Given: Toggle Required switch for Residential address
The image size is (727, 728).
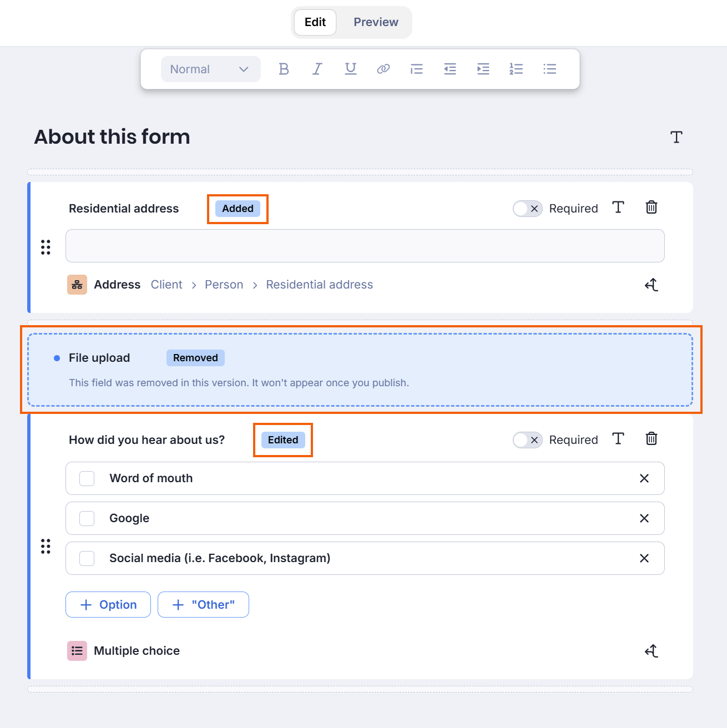Looking at the screenshot, I should pyautogui.click(x=527, y=209).
